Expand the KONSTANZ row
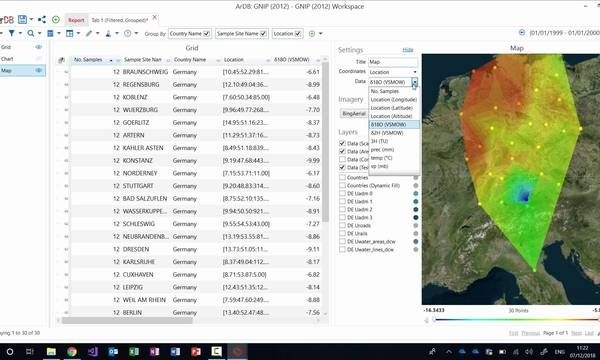Screen dimensions: 600x360 (66, 161)
